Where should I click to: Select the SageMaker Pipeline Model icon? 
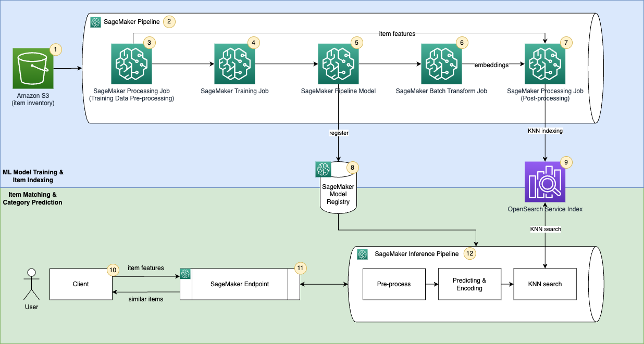pos(338,64)
